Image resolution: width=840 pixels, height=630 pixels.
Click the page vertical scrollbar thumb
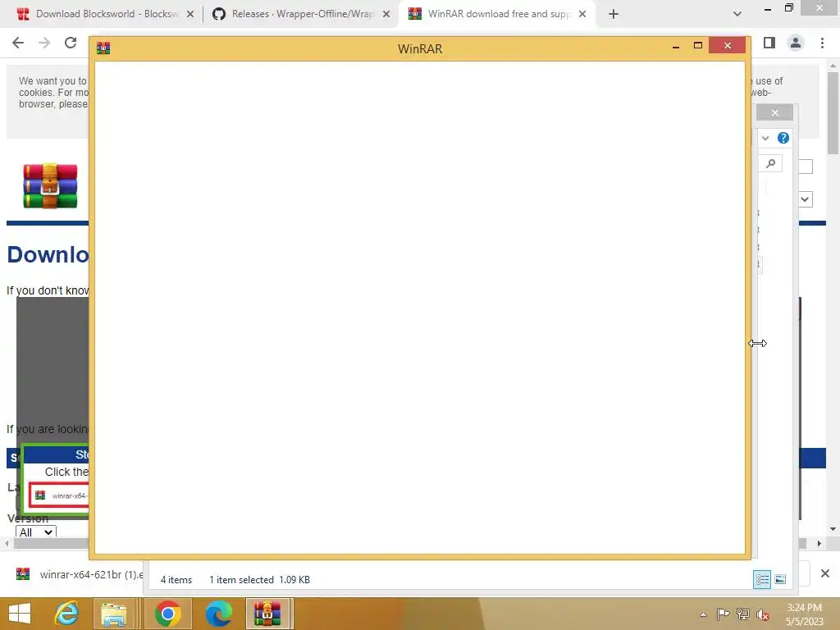[x=833, y=113]
